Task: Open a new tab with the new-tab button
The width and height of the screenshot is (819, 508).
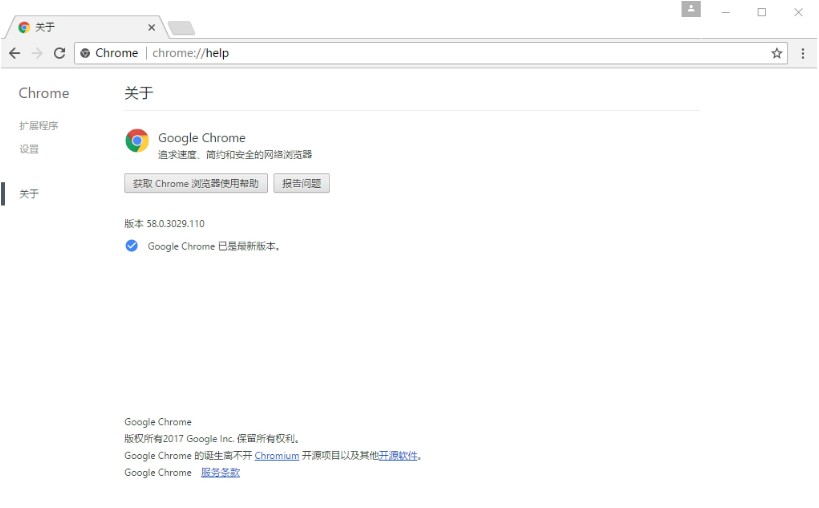Action: pyautogui.click(x=182, y=28)
